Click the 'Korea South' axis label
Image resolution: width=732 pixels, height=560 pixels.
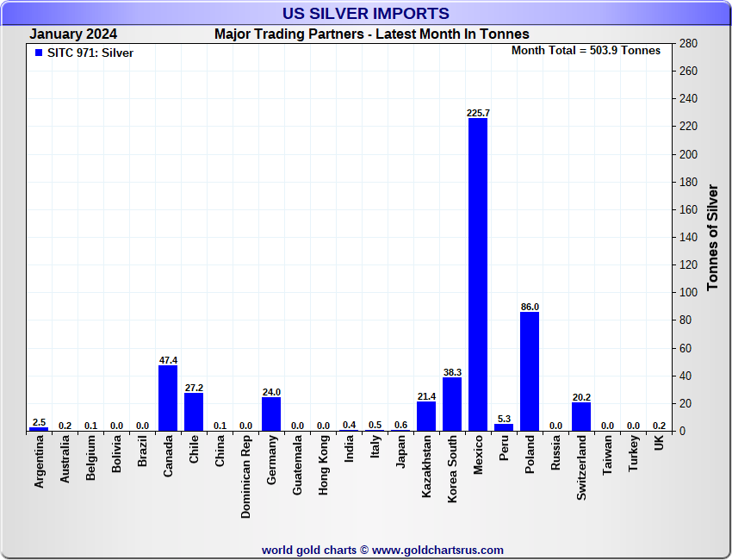click(452, 469)
